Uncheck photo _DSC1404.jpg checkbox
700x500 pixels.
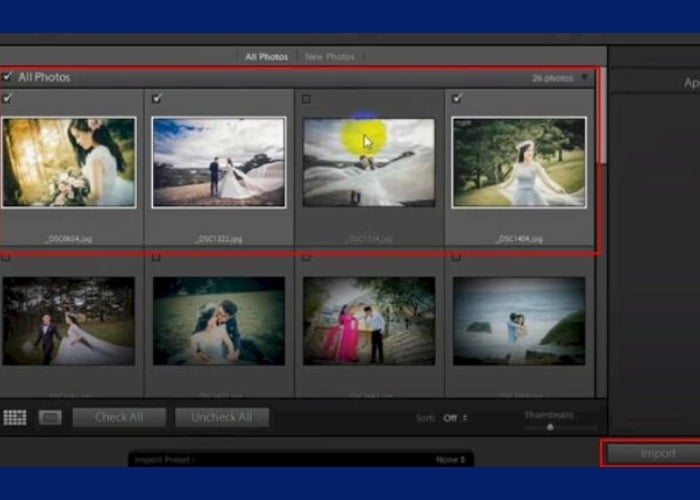457,98
